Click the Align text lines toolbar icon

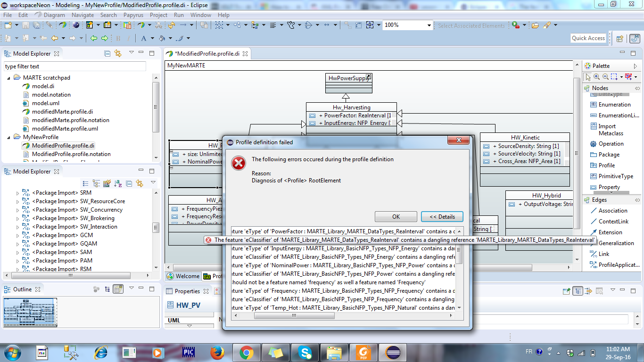point(273,25)
